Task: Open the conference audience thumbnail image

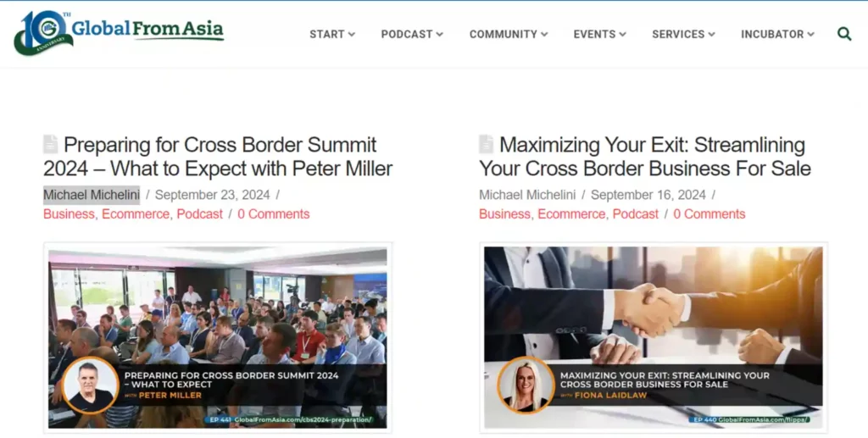Action: pyautogui.click(x=218, y=338)
